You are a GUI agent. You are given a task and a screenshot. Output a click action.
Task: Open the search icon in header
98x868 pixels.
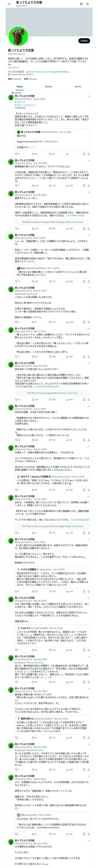[x=88, y=4]
